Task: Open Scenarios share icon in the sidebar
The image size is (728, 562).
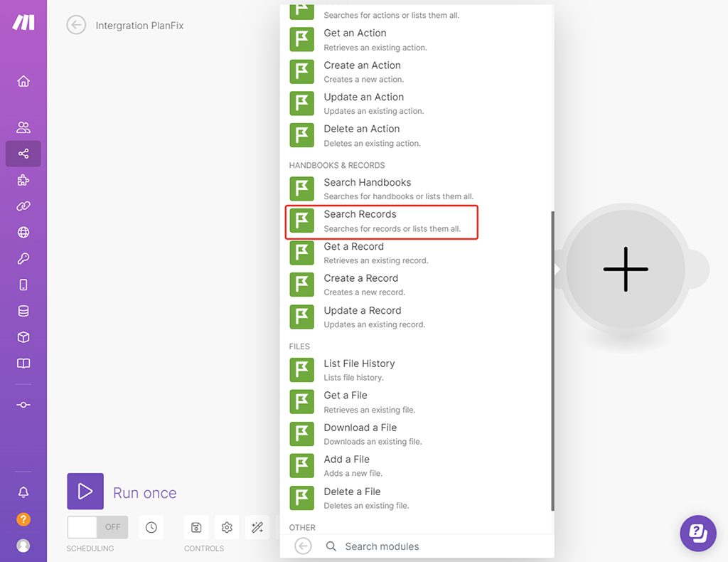Action: click(23, 154)
